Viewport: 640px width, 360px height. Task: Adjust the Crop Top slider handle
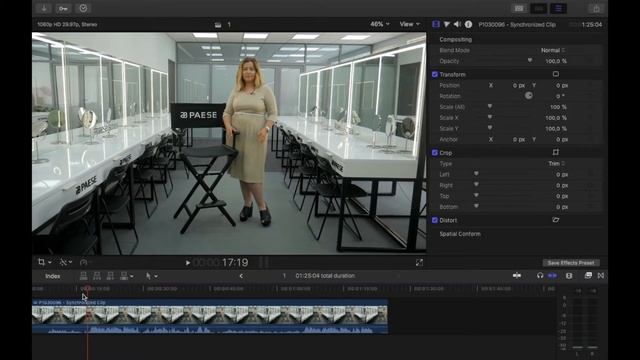coord(476,196)
